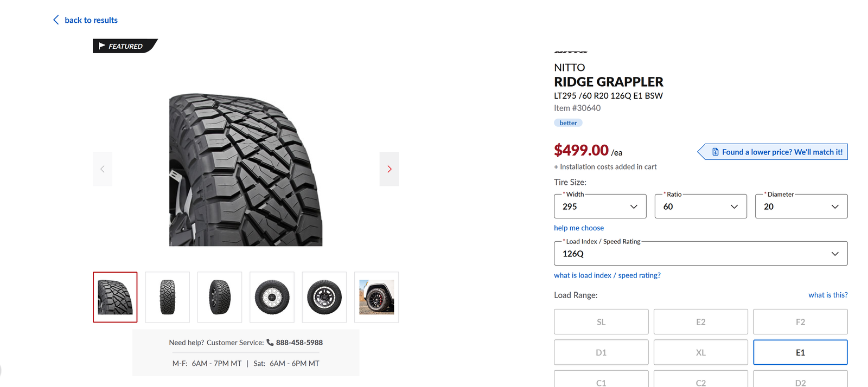Select the SL load range option

[601, 322]
